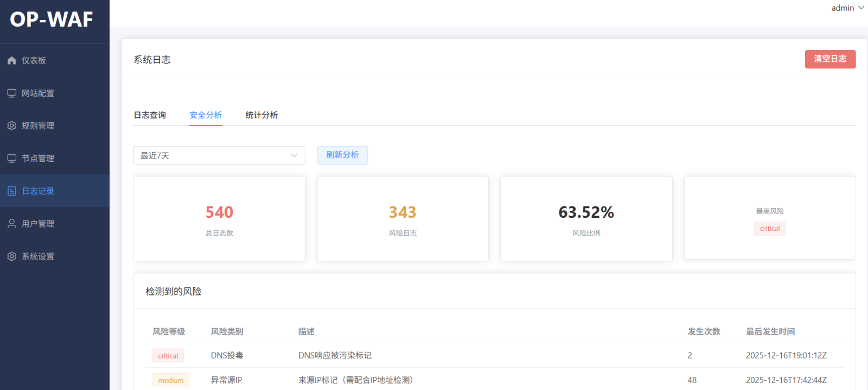
Task: Click the home icon beside 仪表板
Action: coord(11,60)
